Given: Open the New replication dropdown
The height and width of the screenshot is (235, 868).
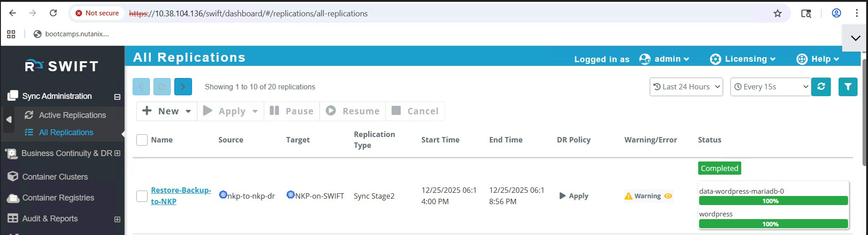Looking at the screenshot, I should pyautogui.click(x=166, y=111).
